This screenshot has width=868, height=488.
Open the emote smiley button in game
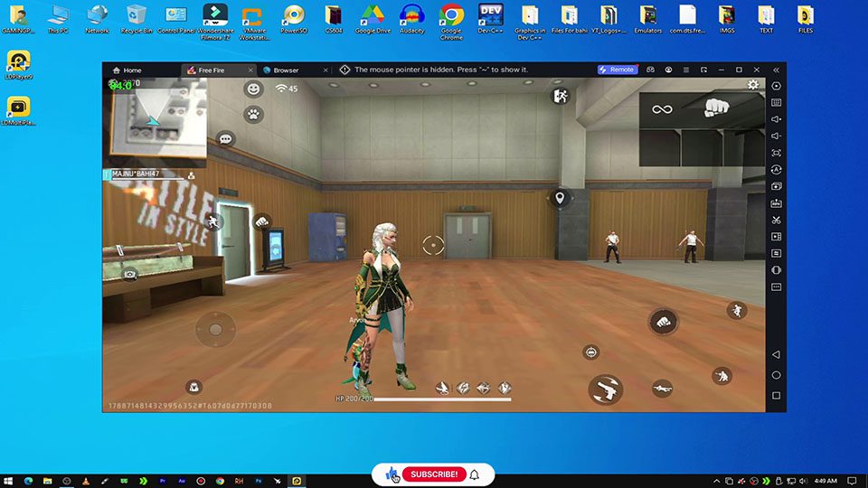[x=253, y=89]
